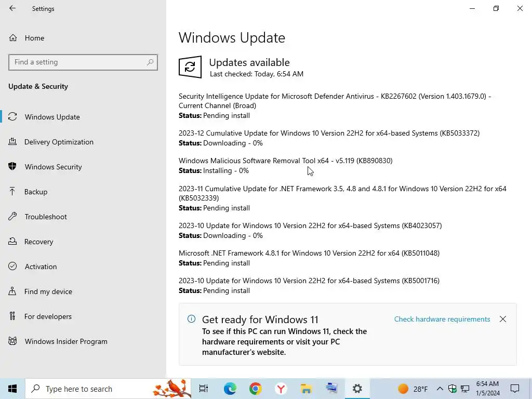Open For developers settings
532x399 pixels.
[48, 316]
